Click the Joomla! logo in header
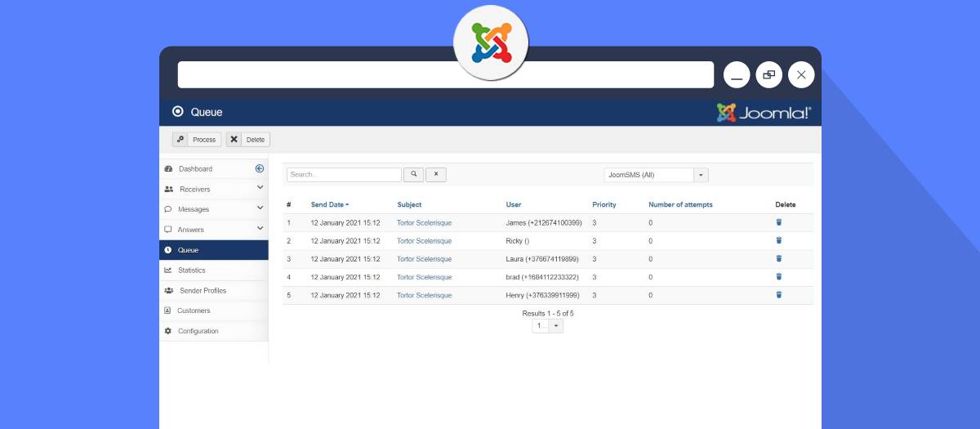 (764, 113)
